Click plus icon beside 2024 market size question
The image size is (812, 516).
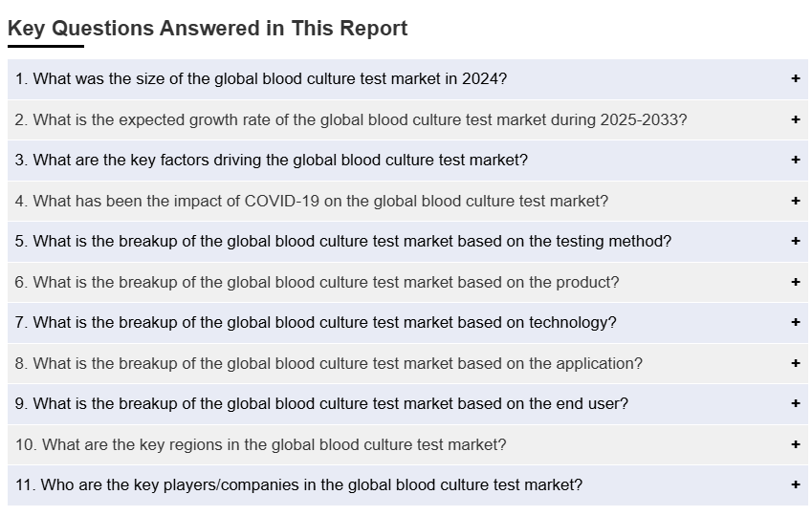tap(795, 79)
